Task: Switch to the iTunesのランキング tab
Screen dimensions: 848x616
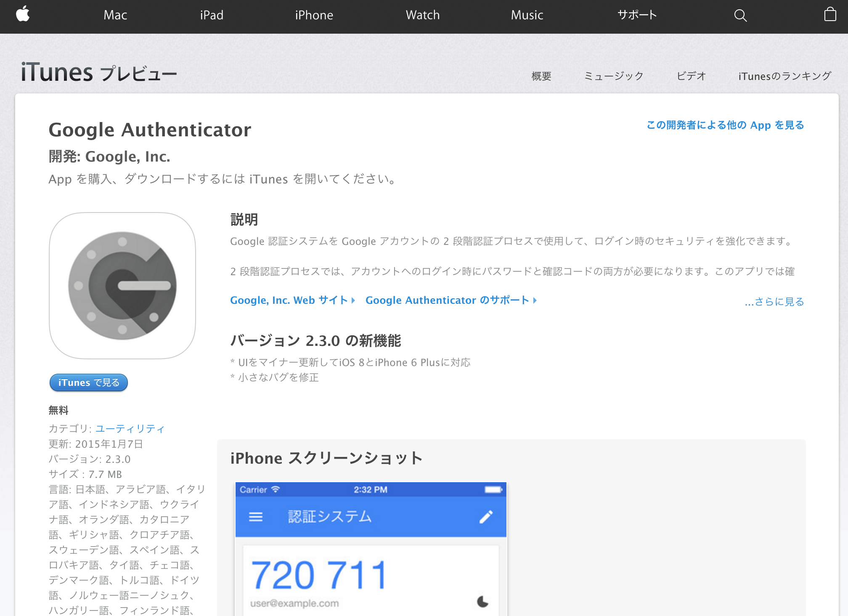Action: click(785, 76)
